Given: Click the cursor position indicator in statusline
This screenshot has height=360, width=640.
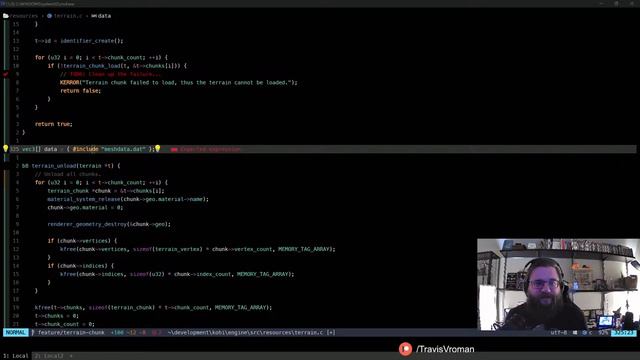Looking at the screenshot, I should (624, 333).
